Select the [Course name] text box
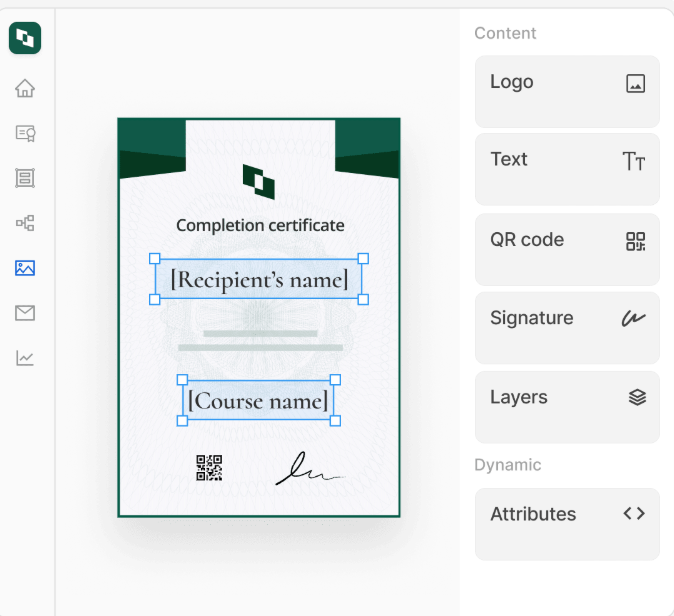 258,401
